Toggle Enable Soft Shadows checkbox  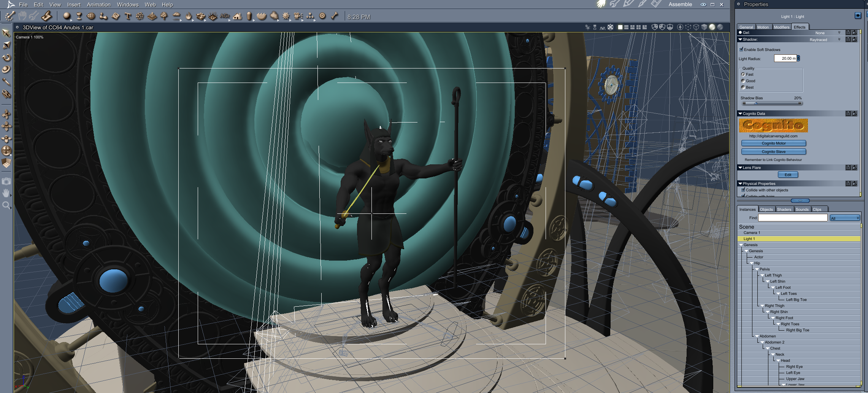[741, 49]
